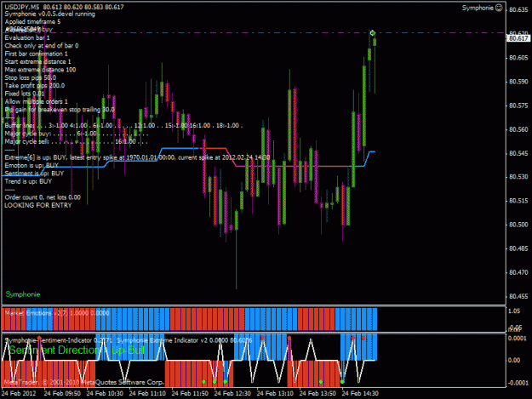Screen dimensions: 532x399
Task: Click the Symphonie smiley face icon
Action: click(499, 8)
